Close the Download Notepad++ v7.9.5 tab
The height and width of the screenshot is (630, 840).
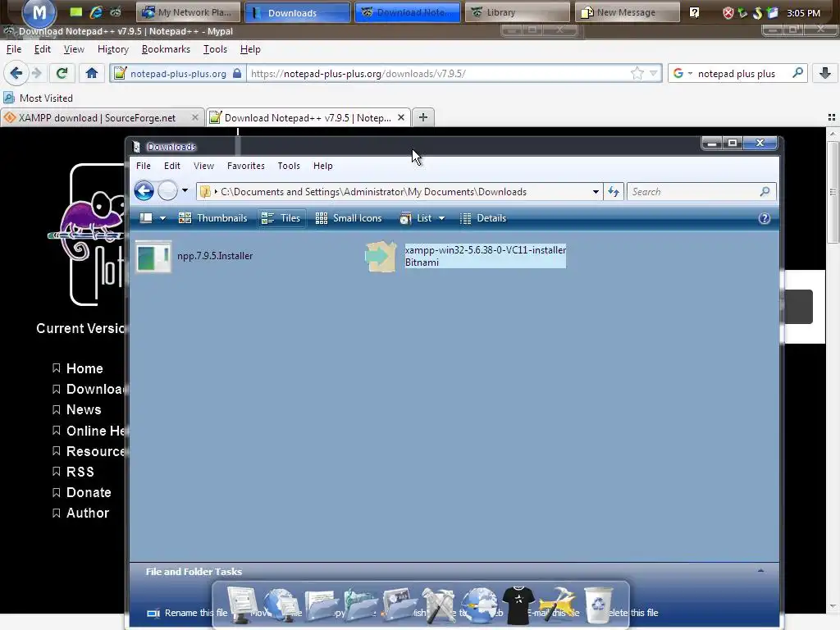pyautogui.click(x=400, y=117)
